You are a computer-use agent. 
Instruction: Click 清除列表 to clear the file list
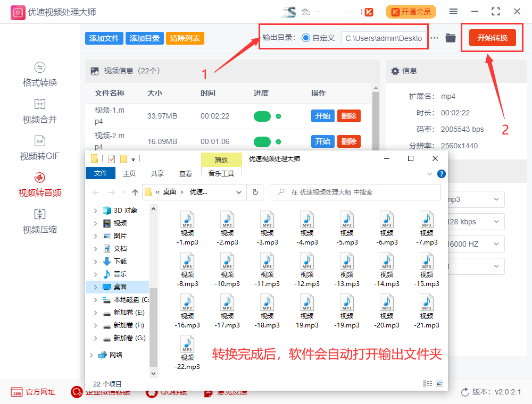tap(185, 38)
